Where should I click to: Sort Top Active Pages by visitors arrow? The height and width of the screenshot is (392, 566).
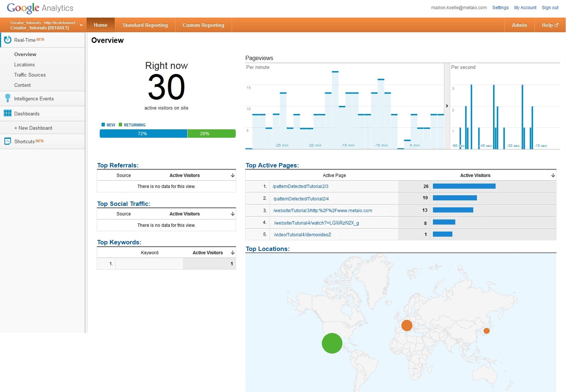click(x=553, y=175)
